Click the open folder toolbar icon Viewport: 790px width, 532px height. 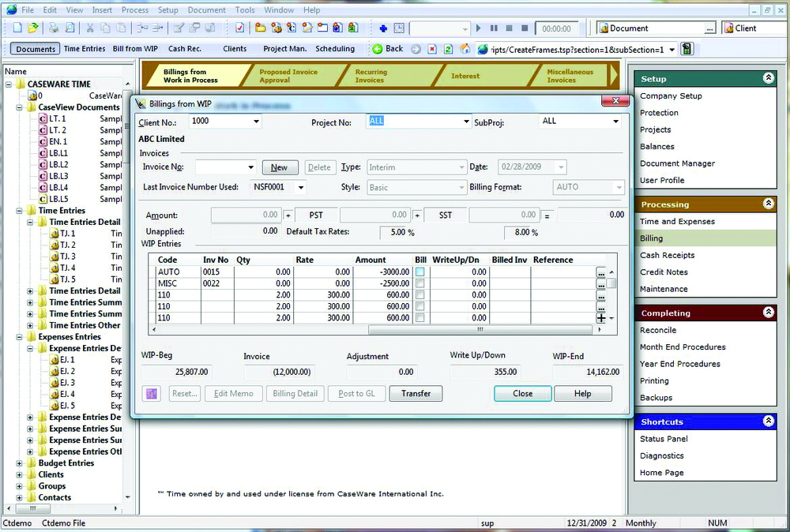click(33, 28)
